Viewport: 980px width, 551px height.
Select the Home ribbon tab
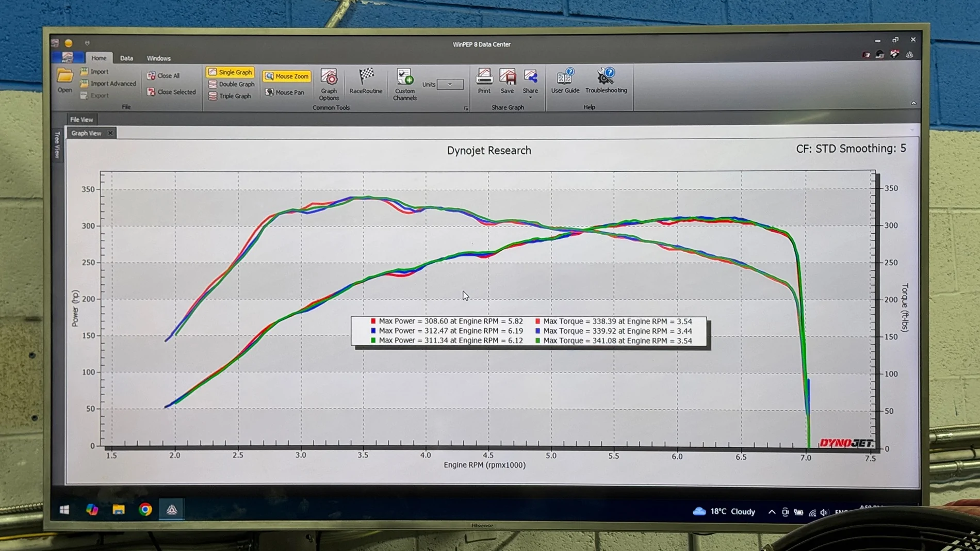coord(99,58)
